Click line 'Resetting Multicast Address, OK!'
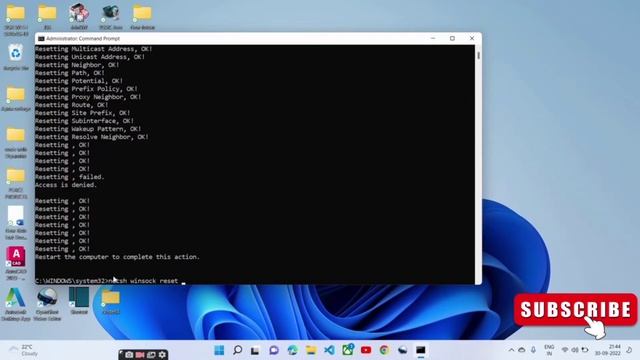 93,49
